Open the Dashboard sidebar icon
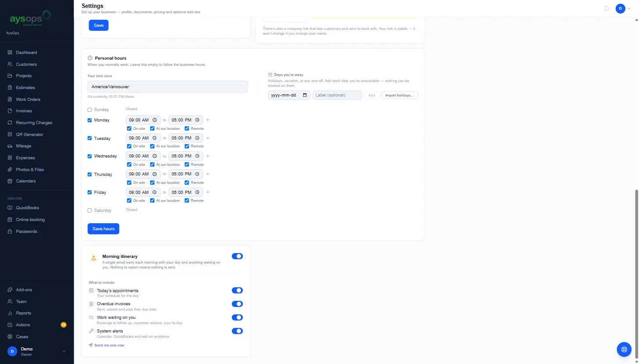639x364 pixels. click(10, 53)
